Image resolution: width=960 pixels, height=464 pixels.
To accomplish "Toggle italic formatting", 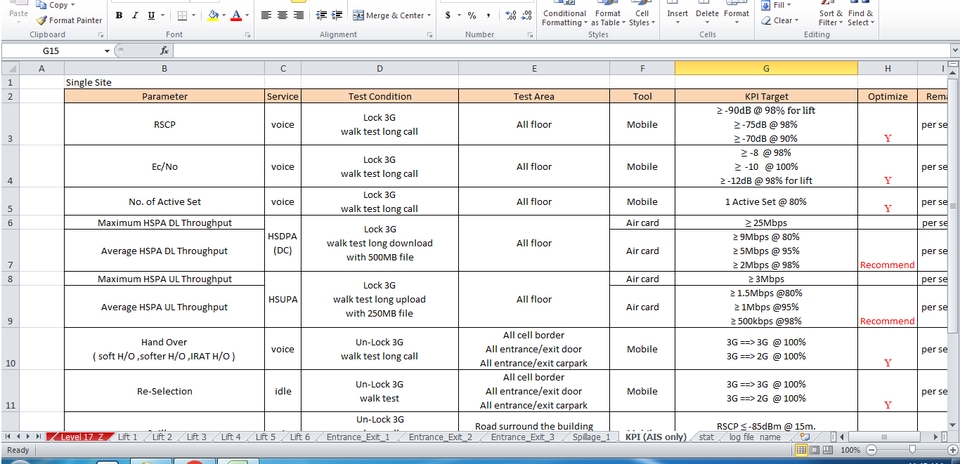I will 134,15.
